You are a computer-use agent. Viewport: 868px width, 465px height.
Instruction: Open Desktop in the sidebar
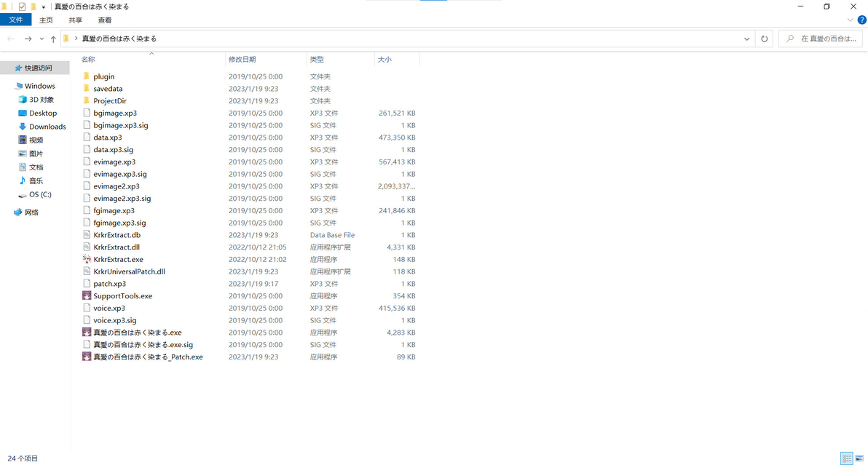pyautogui.click(x=38, y=113)
